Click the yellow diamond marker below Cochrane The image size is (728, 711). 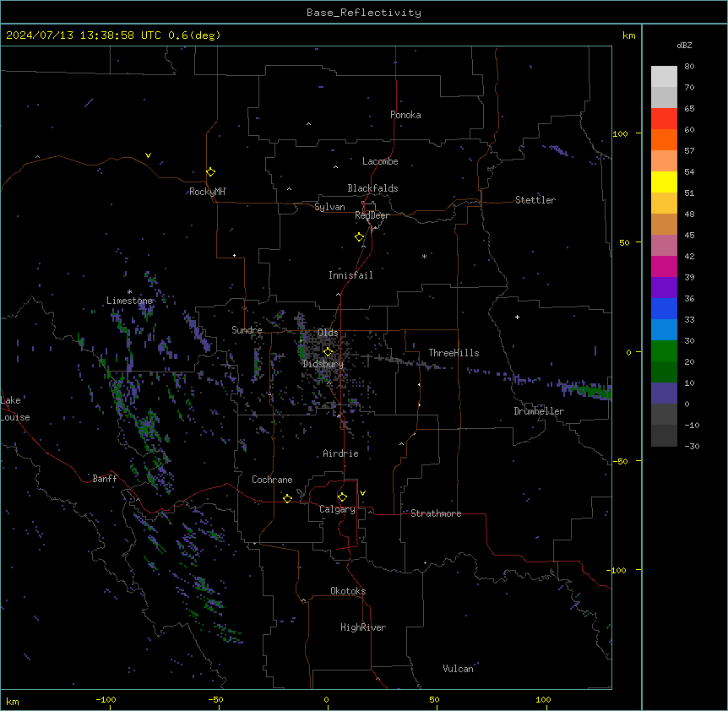coord(287,498)
